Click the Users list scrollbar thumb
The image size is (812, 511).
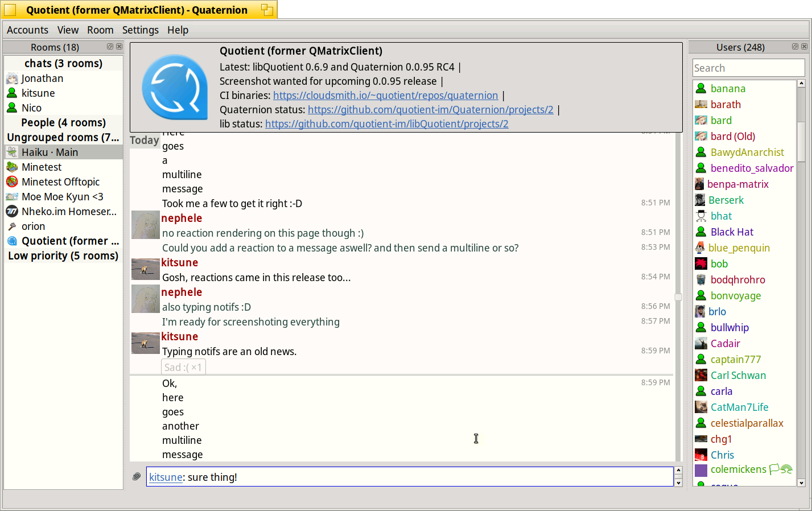point(801,142)
